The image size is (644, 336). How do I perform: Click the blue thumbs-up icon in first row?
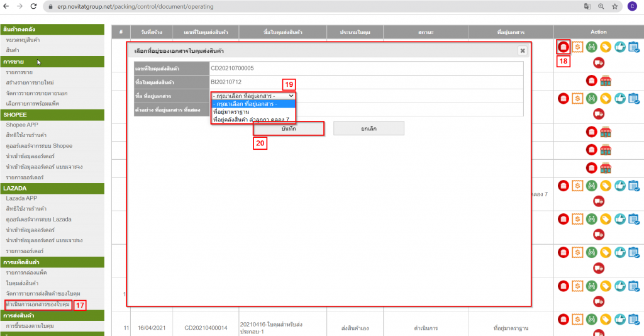click(619, 47)
